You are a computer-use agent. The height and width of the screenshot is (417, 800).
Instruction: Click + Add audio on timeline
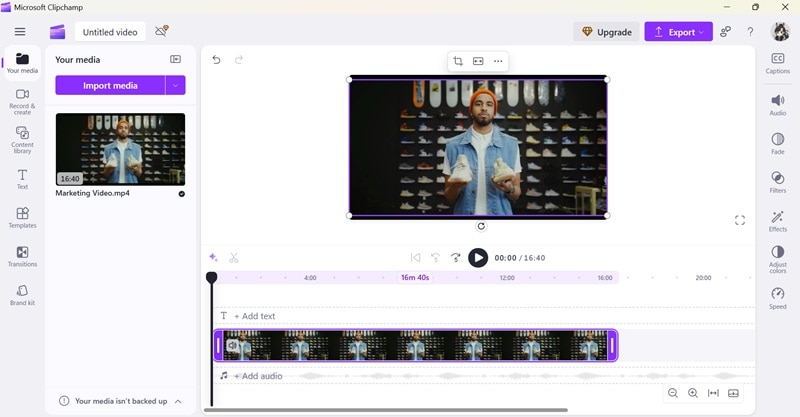pyautogui.click(x=258, y=376)
